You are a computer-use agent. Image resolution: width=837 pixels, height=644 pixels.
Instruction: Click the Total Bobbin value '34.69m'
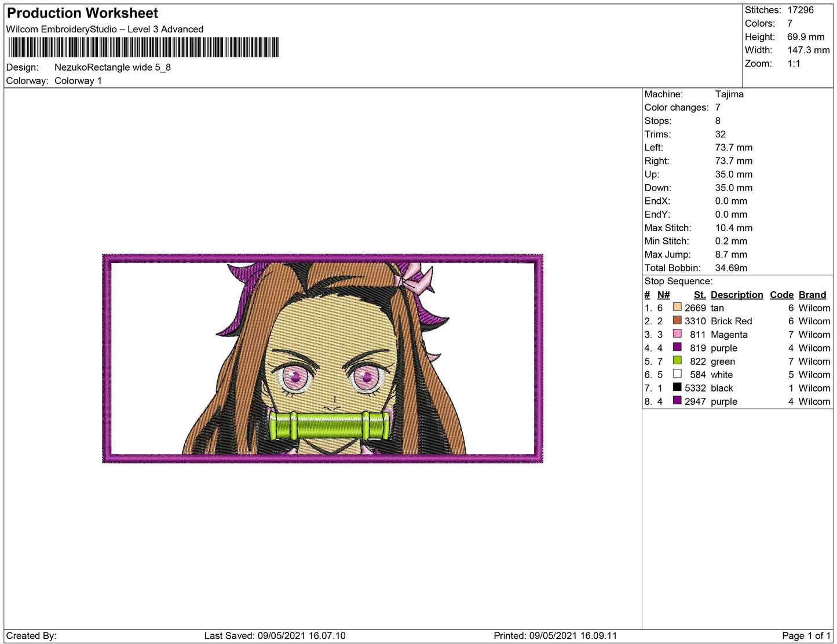731,268
